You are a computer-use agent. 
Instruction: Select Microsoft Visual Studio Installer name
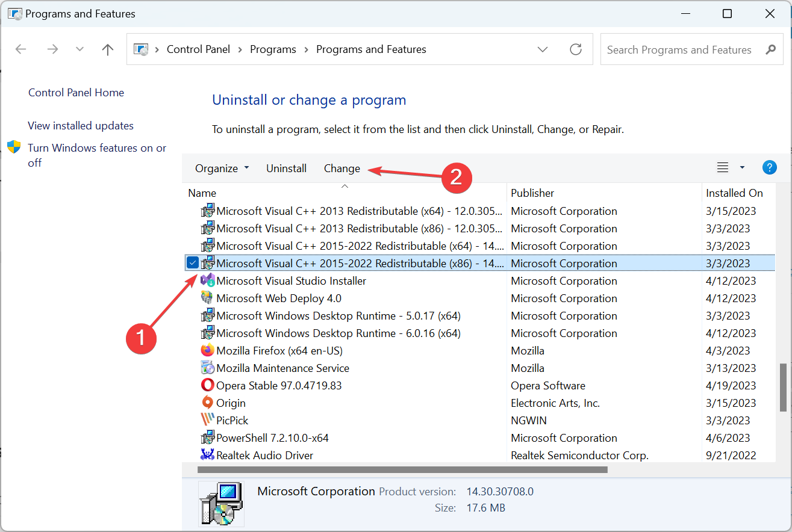coord(291,281)
